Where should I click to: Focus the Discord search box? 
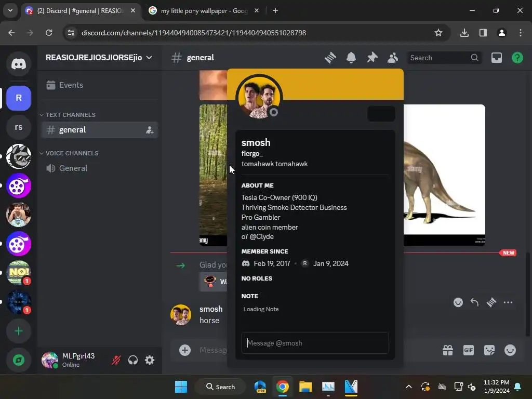pyautogui.click(x=444, y=58)
